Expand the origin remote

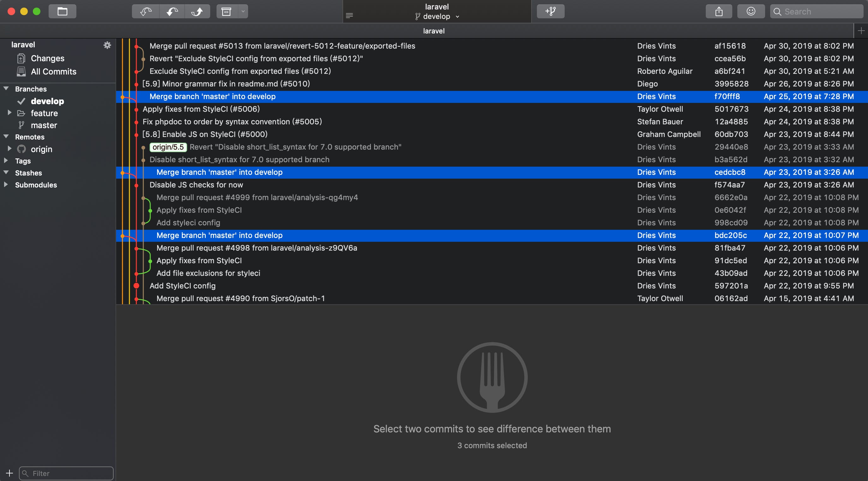[9, 149]
